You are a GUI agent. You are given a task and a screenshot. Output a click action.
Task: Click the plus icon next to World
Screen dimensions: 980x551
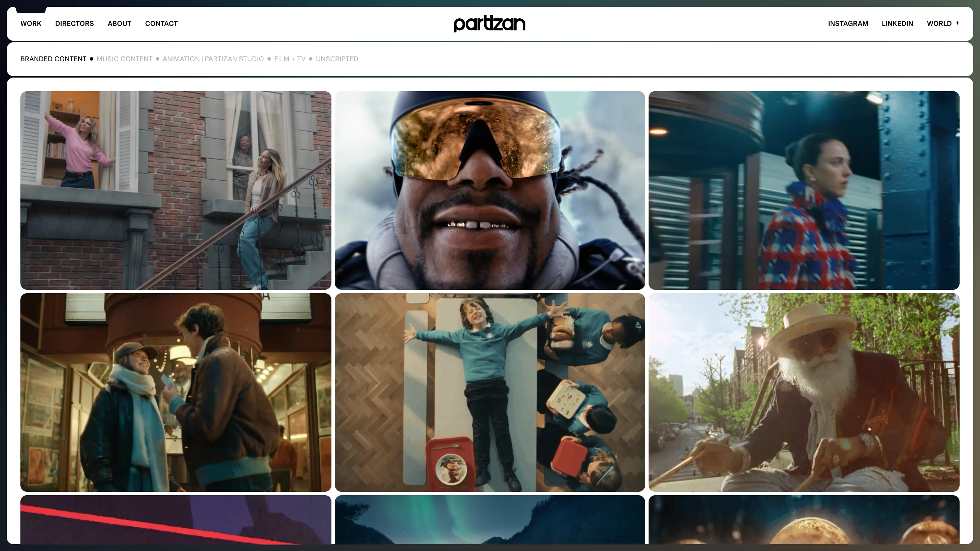pos(957,23)
